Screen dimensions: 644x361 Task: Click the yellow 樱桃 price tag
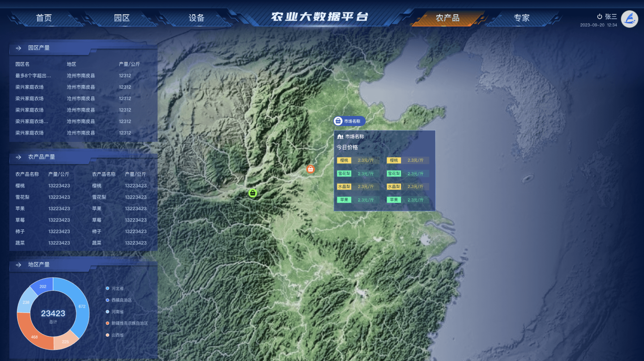344,160
